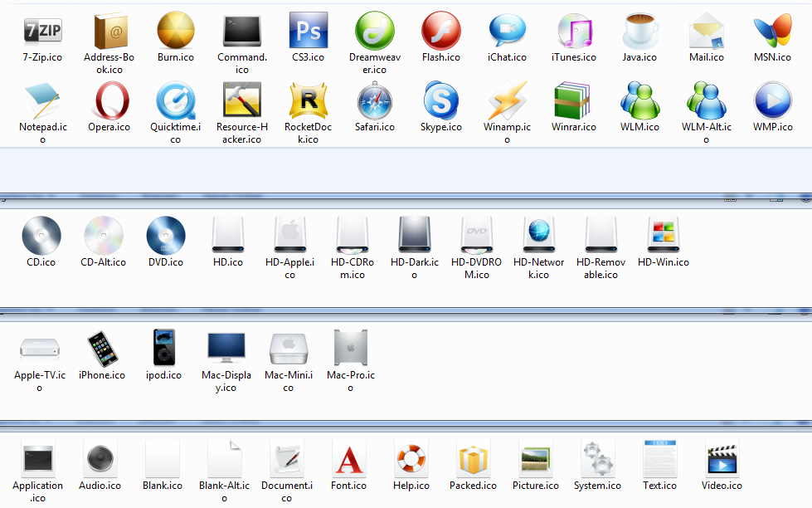Select the Dreamweaver.ico icon

pyautogui.click(x=374, y=32)
